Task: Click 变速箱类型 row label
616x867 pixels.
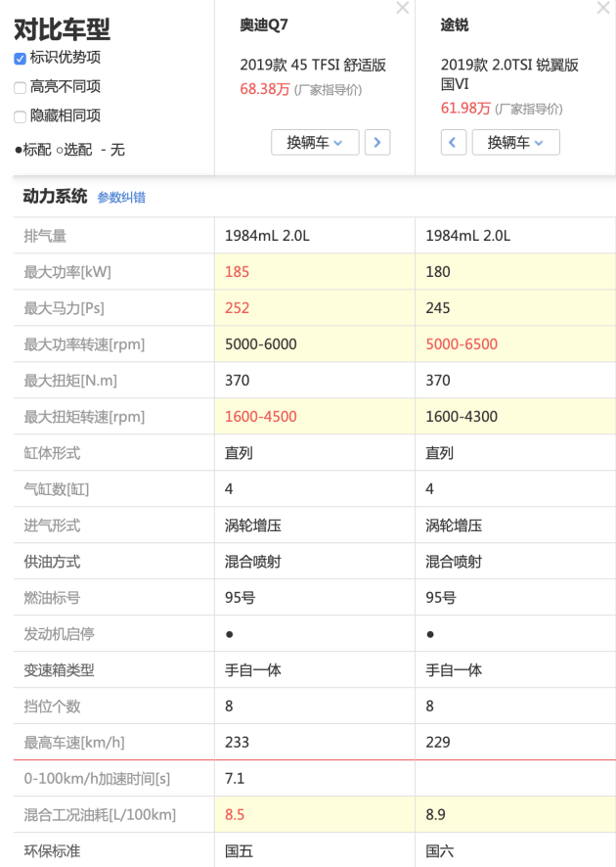Action: point(59,670)
